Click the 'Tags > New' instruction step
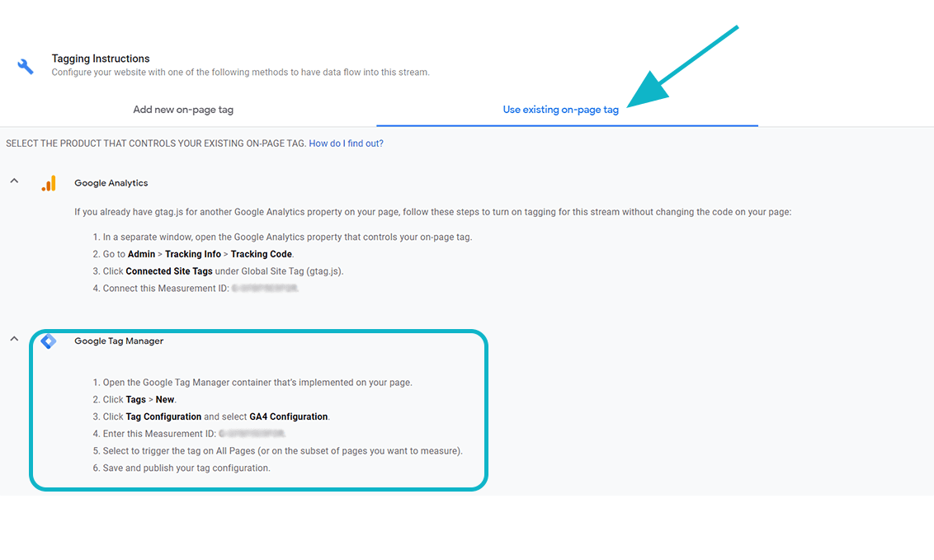Screen dimensions: 934x560 [x=134, y=399]
